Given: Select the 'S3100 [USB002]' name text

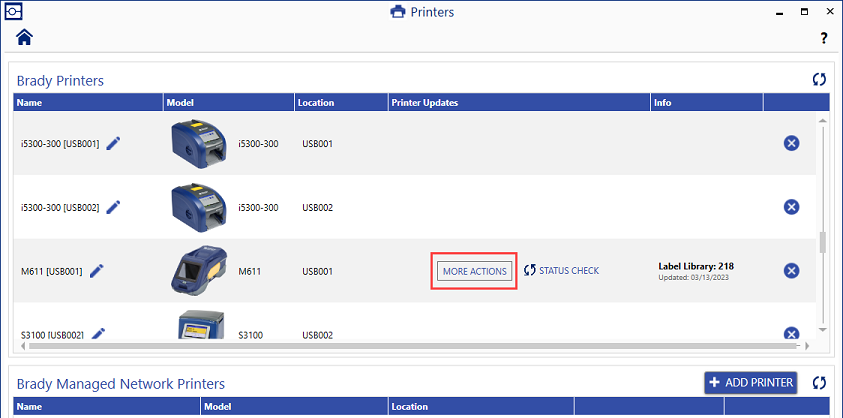Looking at the screenshot, I should pyautogui.click(x=53, y=335).
